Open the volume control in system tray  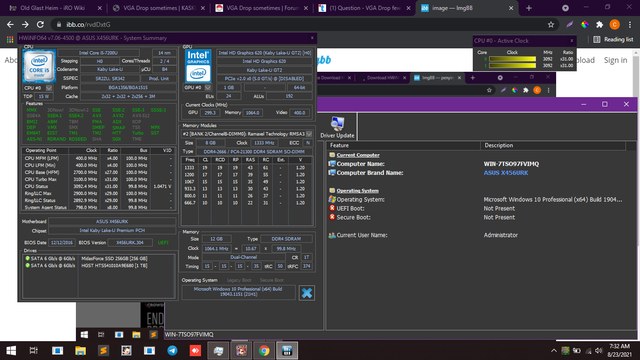[x=599, y=351]
